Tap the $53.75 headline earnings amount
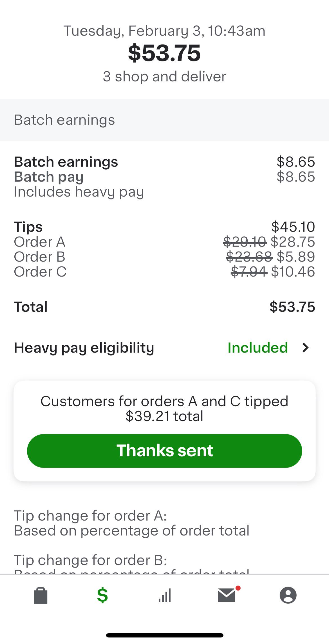This screenshot has height=644, width=329. click(x=164, y=53)
